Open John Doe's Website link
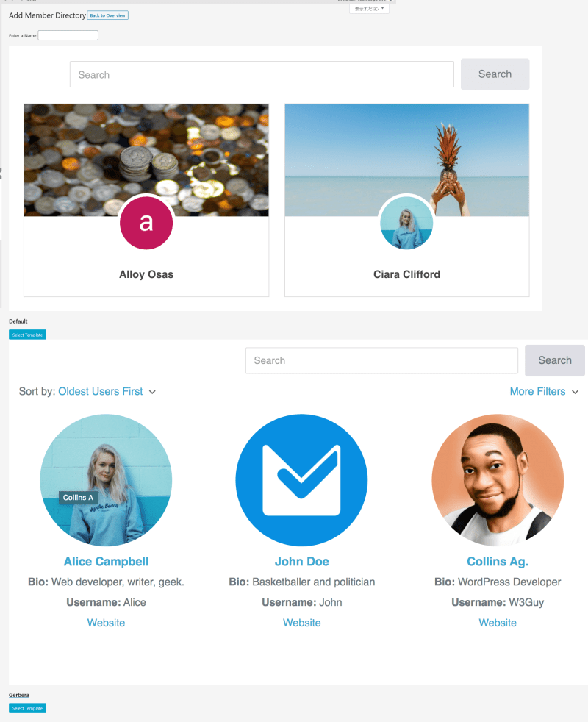 (x=301, y=623)
